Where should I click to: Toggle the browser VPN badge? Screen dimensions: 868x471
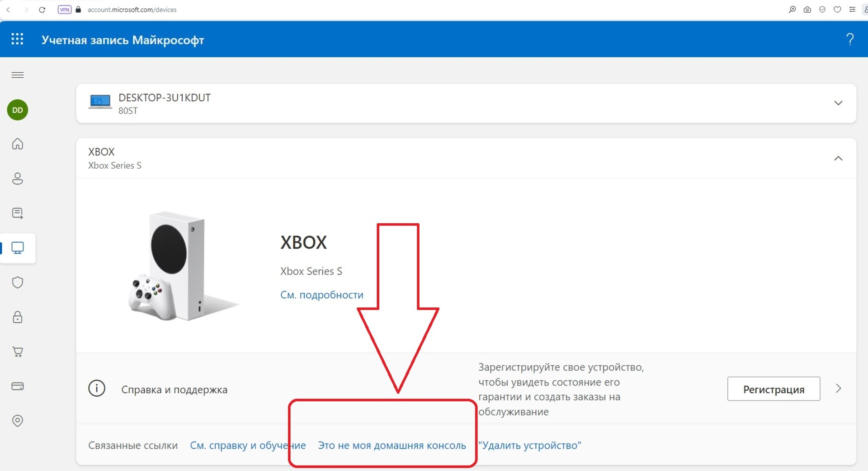65,9
